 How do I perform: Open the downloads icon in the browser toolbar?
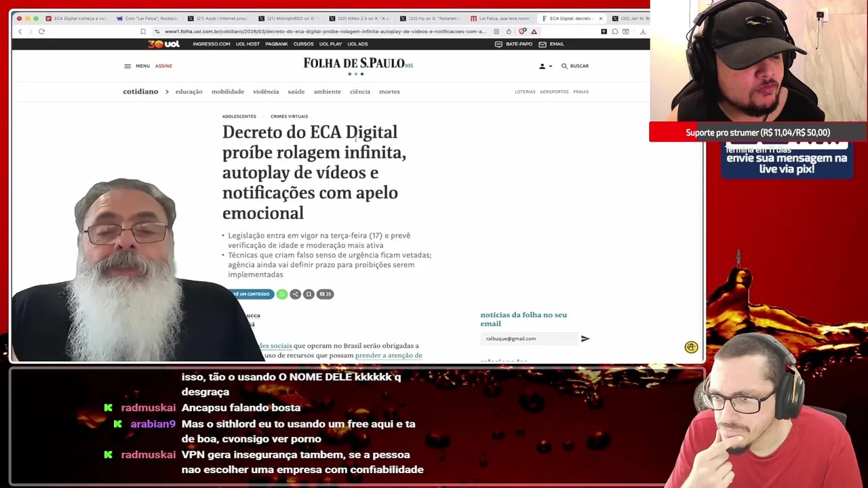(642, 31)
